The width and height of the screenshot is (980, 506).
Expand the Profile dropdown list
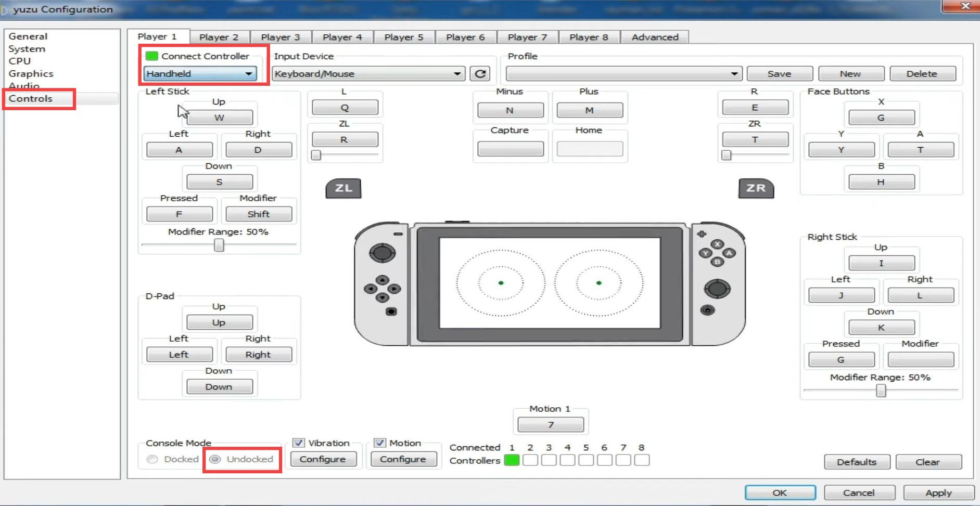pos(623,74)
